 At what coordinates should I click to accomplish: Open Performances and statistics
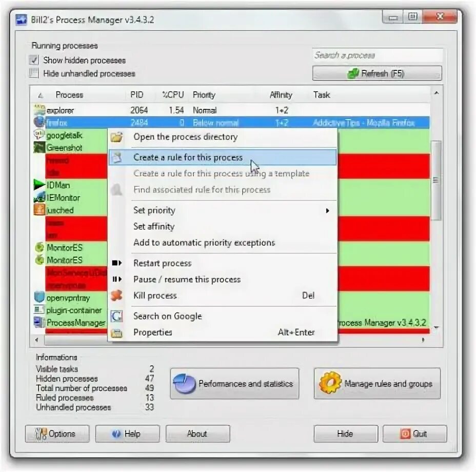pos(234,384)
